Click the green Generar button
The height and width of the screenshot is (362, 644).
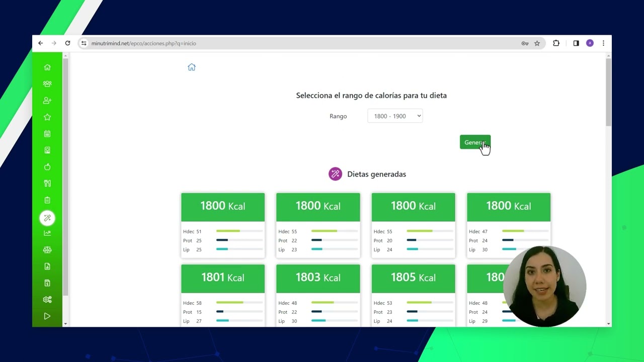(x=475, y=142)
